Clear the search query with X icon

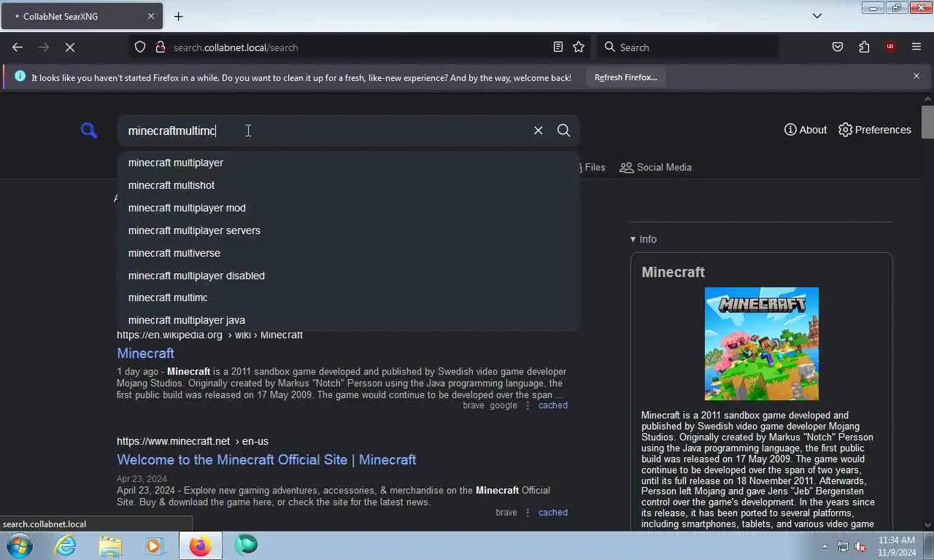tap(538, 131)
